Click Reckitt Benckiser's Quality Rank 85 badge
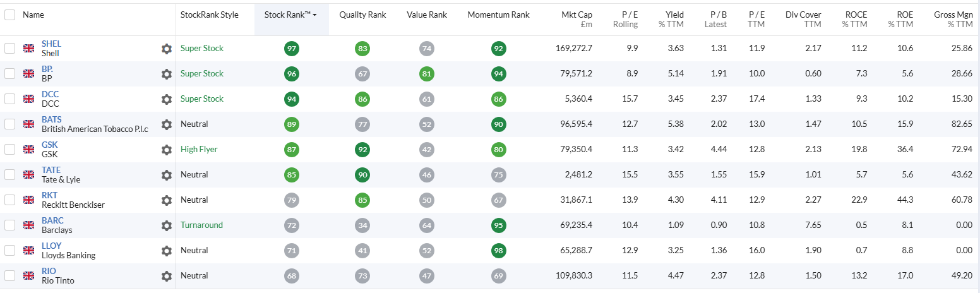This screenshot has width=980, height=293. (x=362, y=200)
